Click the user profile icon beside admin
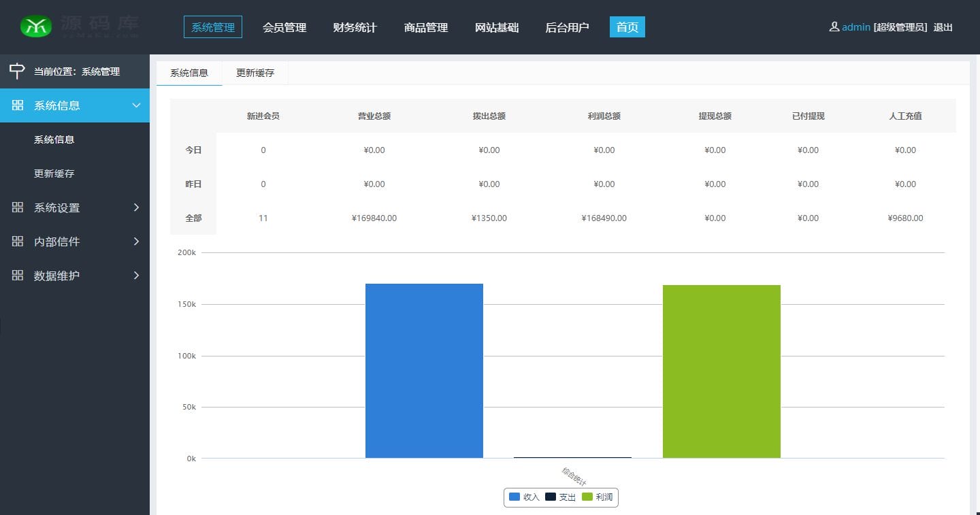Screen dimensions: 980x515 pyautogui.click(x=834, y=27)
